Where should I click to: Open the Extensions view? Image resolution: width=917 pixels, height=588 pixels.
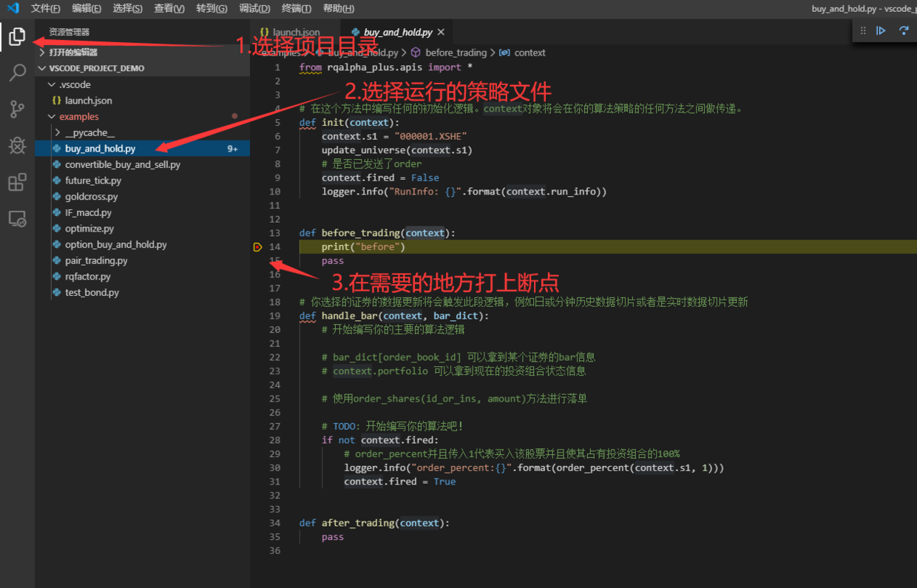pyautogui.click(x=17, y=182)
